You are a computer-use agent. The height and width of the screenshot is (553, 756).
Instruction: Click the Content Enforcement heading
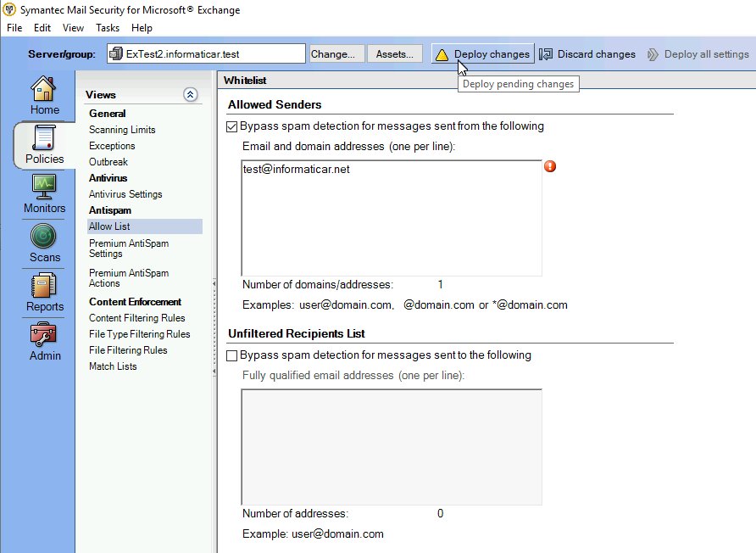point(135,302)
